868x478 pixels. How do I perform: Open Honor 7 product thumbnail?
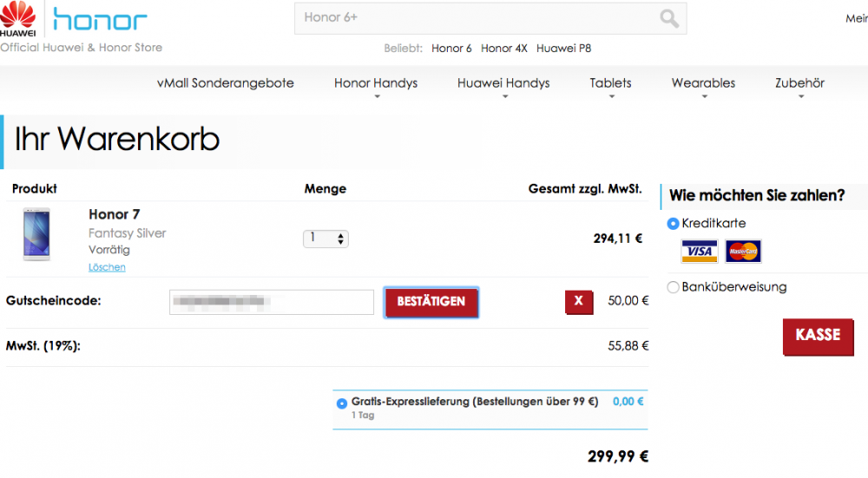[x=37, y=234]
